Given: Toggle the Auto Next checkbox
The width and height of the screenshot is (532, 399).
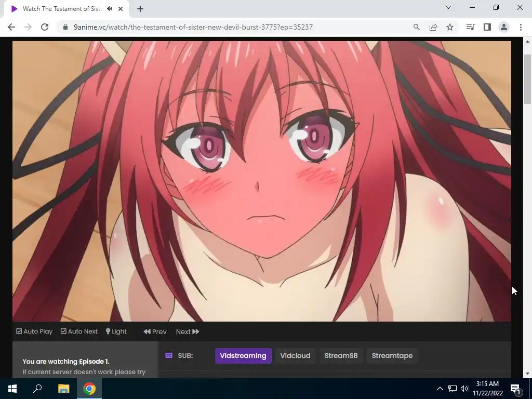Looking at the screenshot, I should coord(79,331).
